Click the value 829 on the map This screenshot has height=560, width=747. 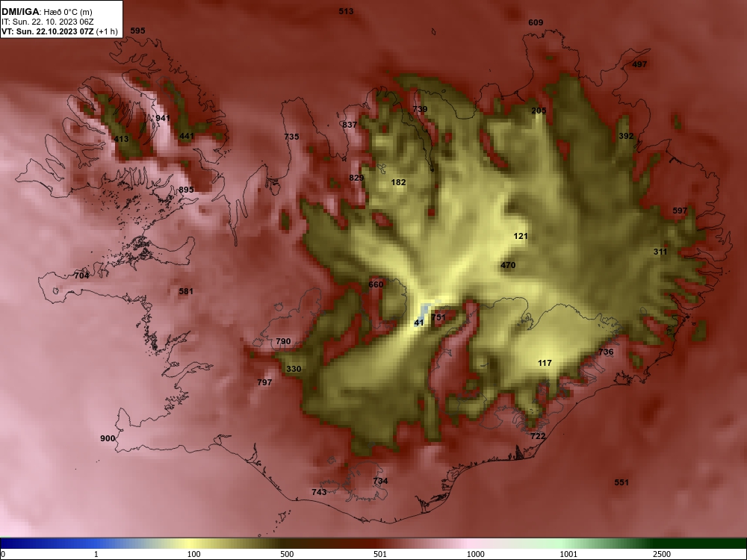356,178
